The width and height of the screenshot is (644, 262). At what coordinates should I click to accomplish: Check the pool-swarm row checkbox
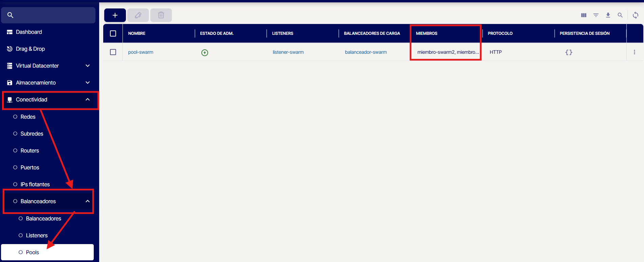(113, 52)
